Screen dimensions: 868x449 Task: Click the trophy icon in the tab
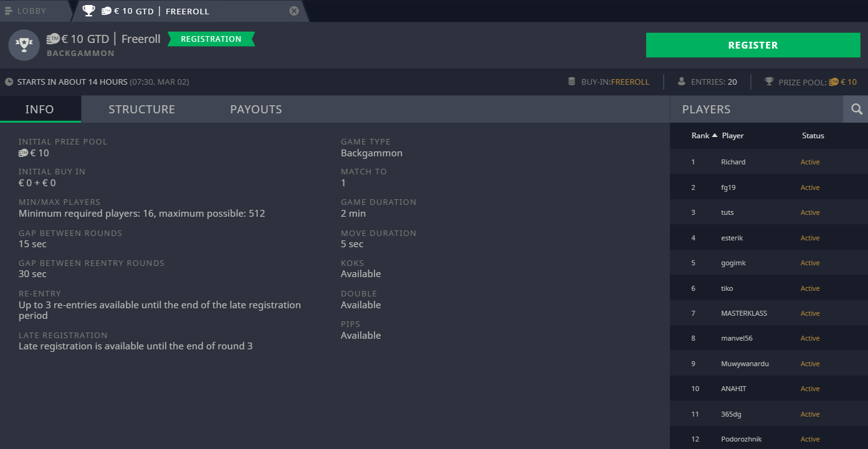[88, 11]
